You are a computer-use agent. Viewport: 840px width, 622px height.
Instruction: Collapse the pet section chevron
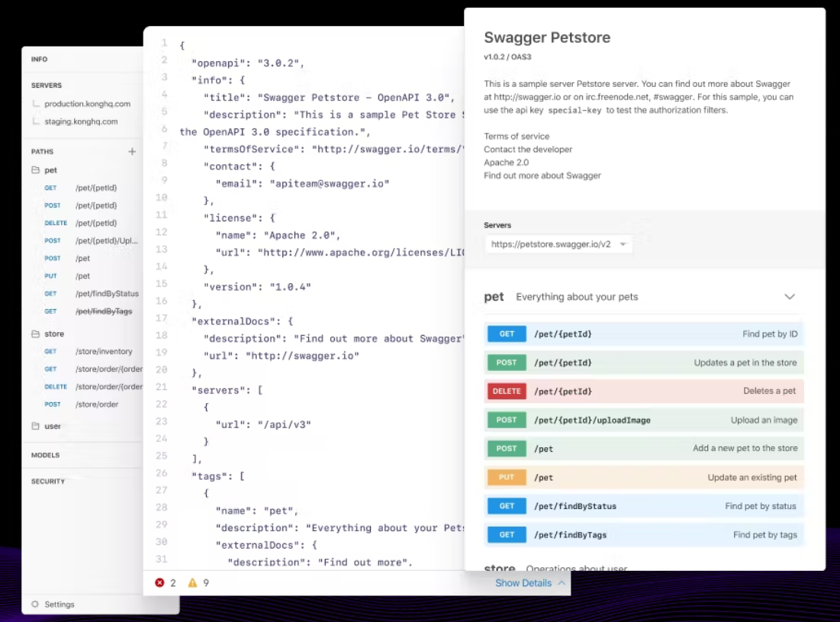[790, 297]
